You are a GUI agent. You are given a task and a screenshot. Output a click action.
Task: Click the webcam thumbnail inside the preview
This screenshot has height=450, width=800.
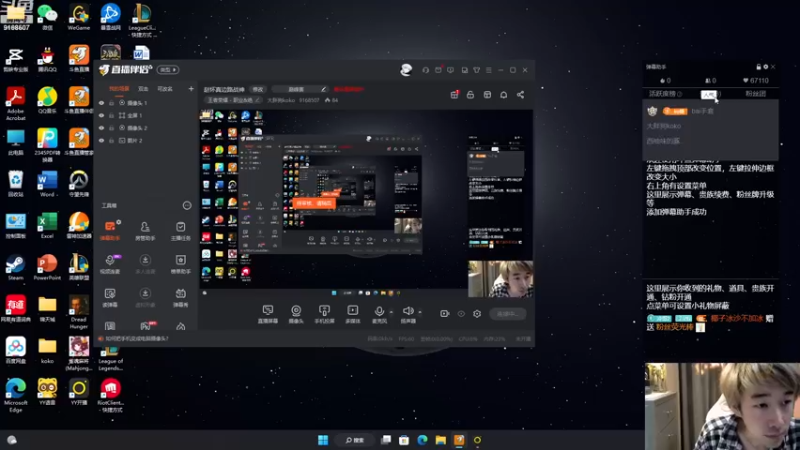501,279
